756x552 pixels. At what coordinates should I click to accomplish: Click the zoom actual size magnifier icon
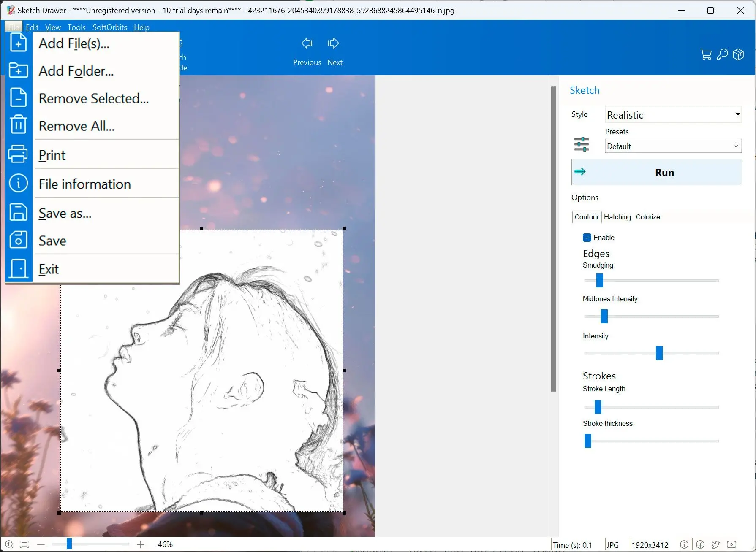(9, 544)
